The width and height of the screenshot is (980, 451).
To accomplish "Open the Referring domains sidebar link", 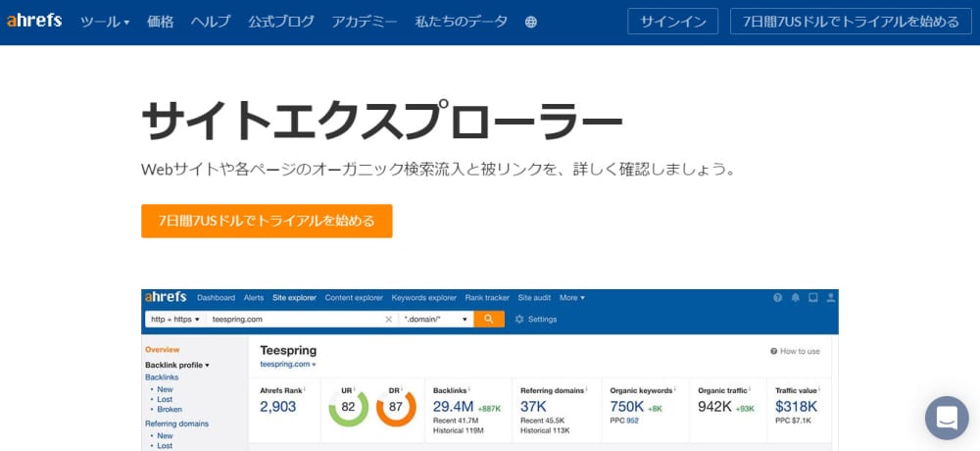I will pos(176,424).
